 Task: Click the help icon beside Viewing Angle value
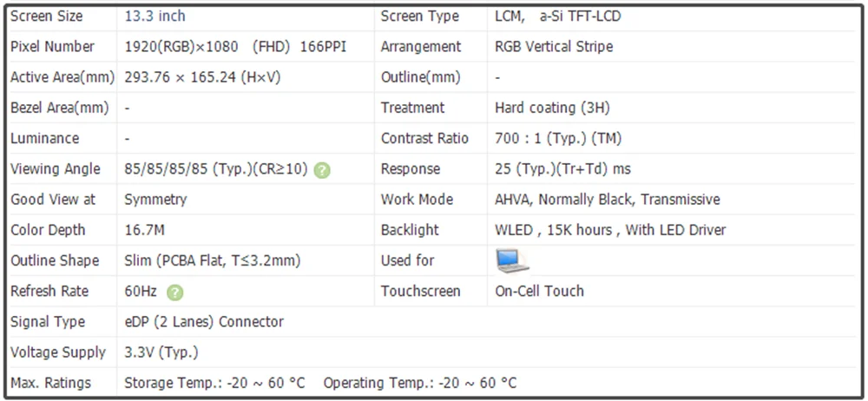tap(322, 170)
